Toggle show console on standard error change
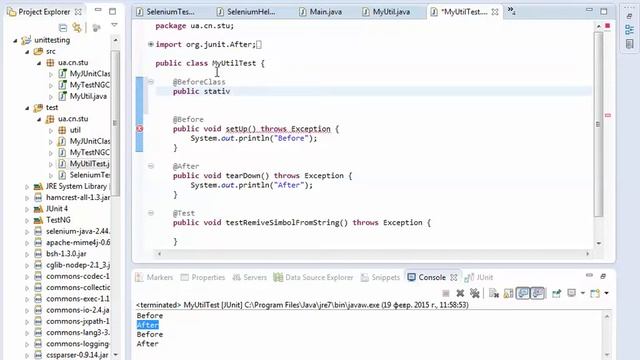Viewport: 640px width, 360px height. coord(538,293)
